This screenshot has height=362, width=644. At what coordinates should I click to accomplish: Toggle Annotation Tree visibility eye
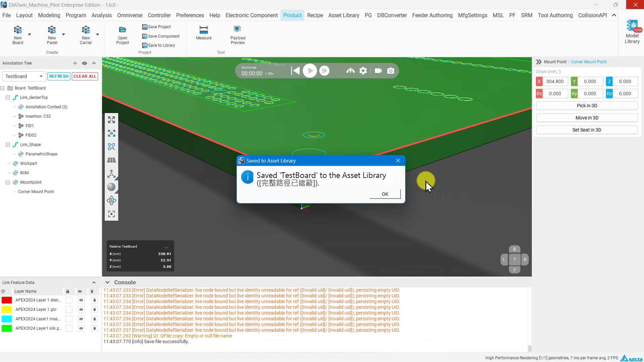[x=85, y=63]
